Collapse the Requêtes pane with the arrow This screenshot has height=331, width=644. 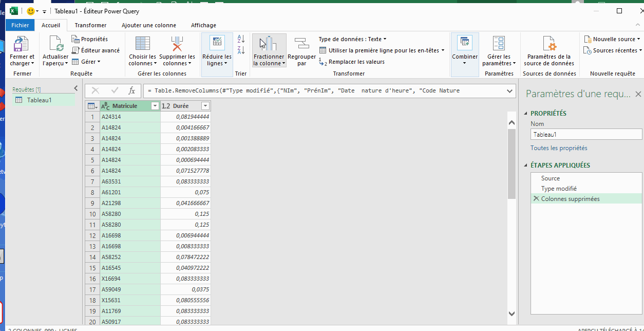[x=76, y=88]
